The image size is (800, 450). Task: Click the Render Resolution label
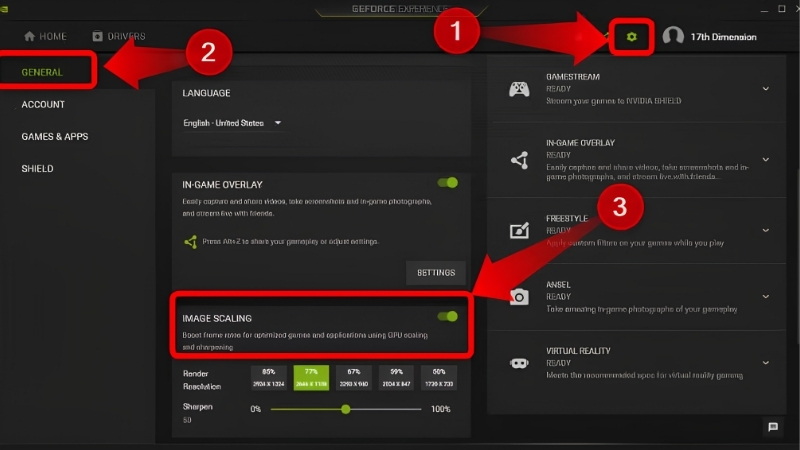coord(202,380)
